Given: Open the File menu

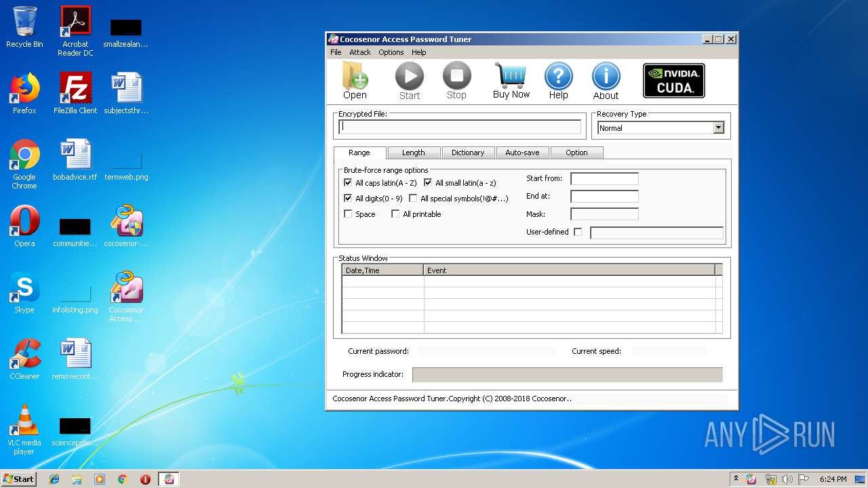Looking at the screenshot, I should 336,52.
